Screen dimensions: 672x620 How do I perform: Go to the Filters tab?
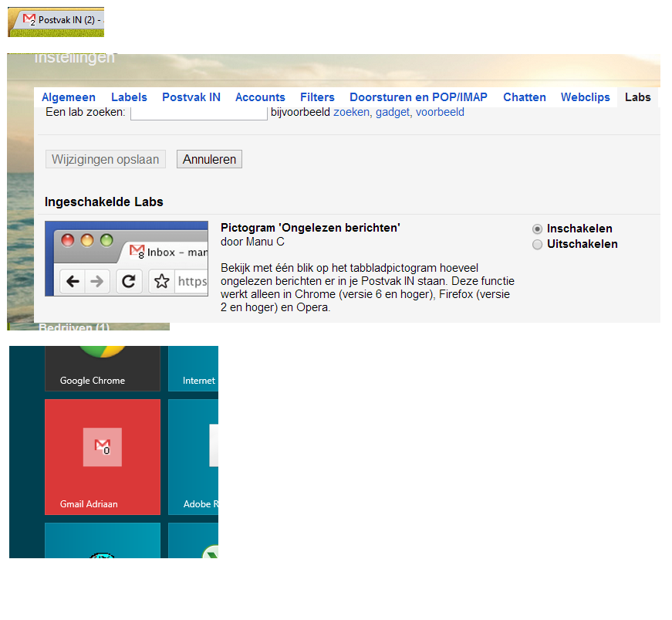pos(317,97)
